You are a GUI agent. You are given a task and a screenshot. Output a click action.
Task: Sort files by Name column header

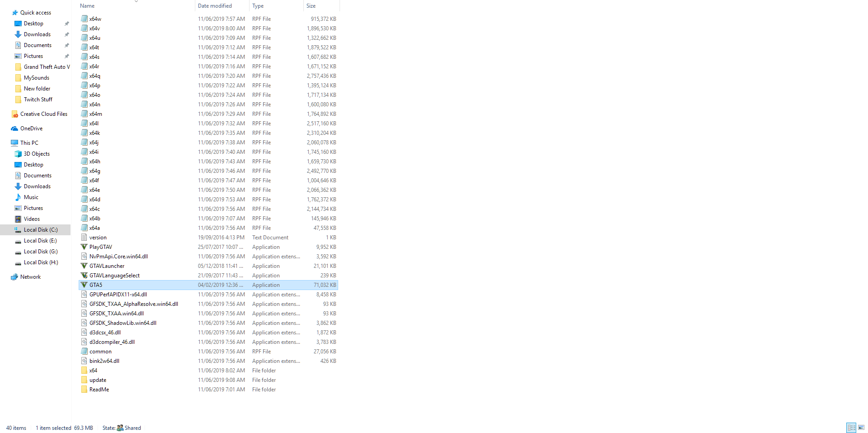(87, 6)
